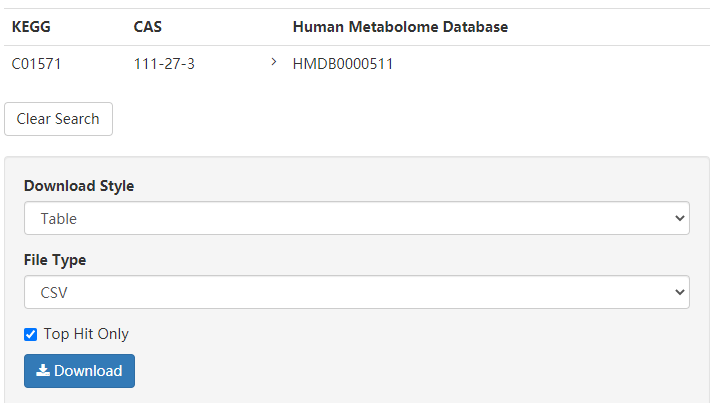The width and height of the screenshot is (719, 403).
Task: Click the Human Metabolome Database header
Action: click(400, 27)
